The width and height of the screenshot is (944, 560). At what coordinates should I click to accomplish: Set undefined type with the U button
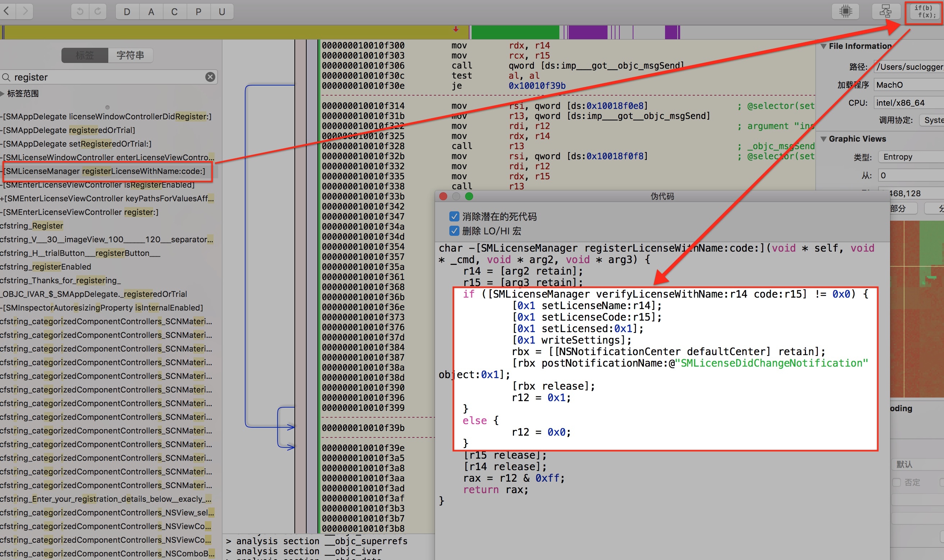coord(222,12)
